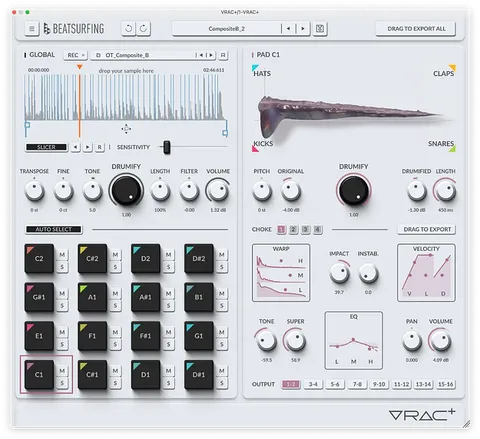Solo pad C2
Screen dimensions: 480x439
point(62,267)
